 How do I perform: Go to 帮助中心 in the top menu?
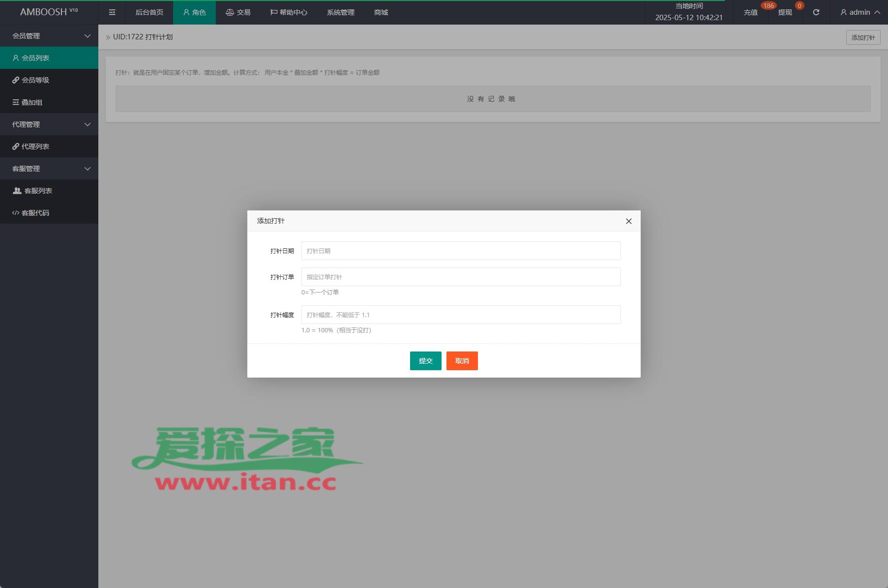click(289, 12)
